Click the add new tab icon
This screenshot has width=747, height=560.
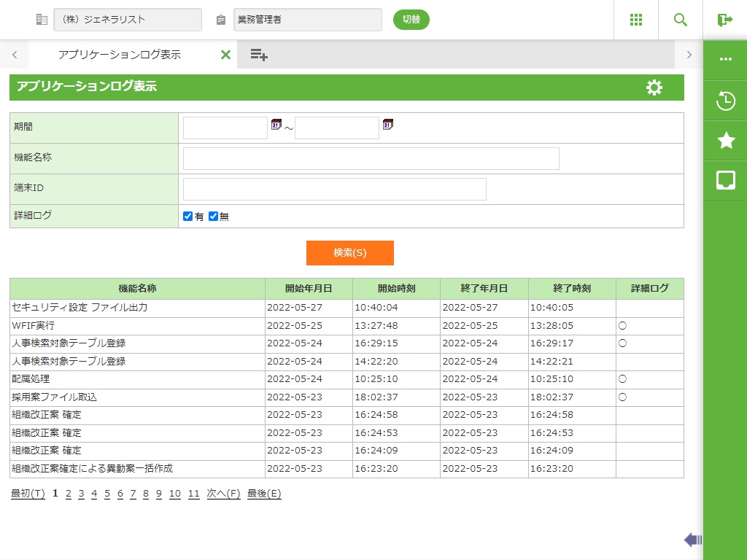(258, 54)
